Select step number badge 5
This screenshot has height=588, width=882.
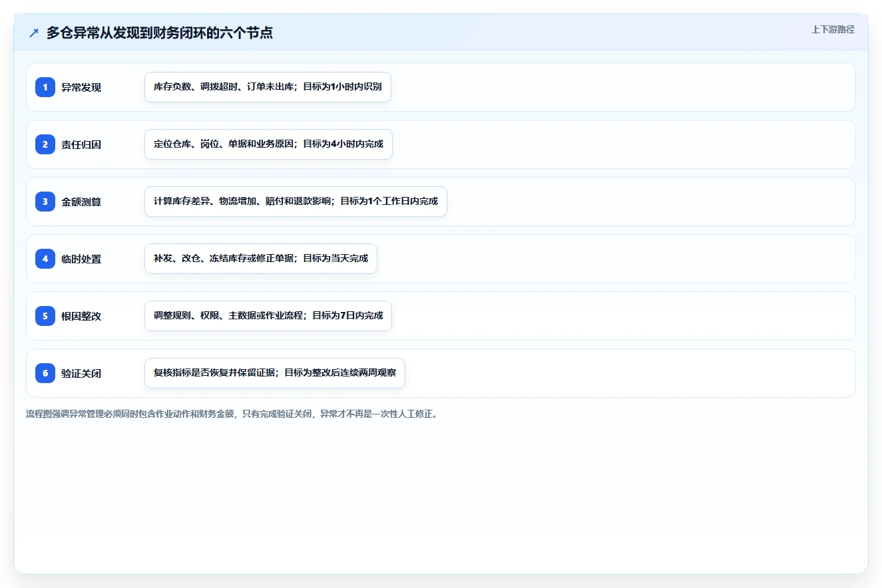pyautogui.click(x=45, y=316)
